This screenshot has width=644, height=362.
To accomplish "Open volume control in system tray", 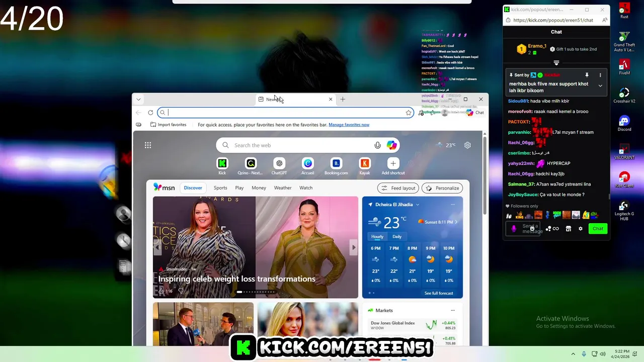I will pyautogui.click(x=603, y=354).
